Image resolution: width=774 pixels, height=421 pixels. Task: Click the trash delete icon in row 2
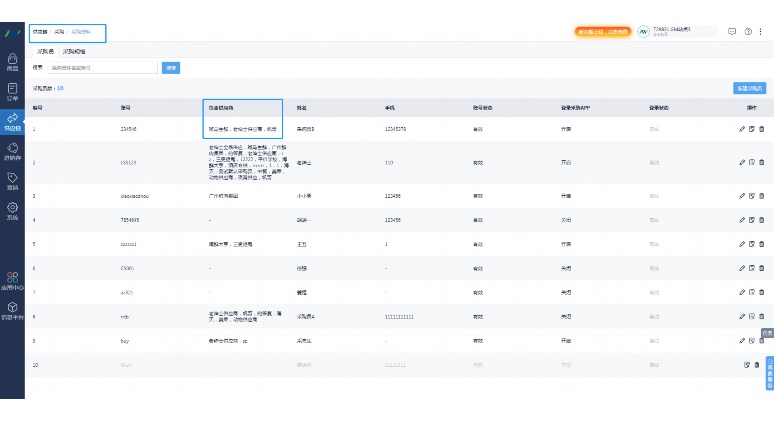tap(761, 162)
